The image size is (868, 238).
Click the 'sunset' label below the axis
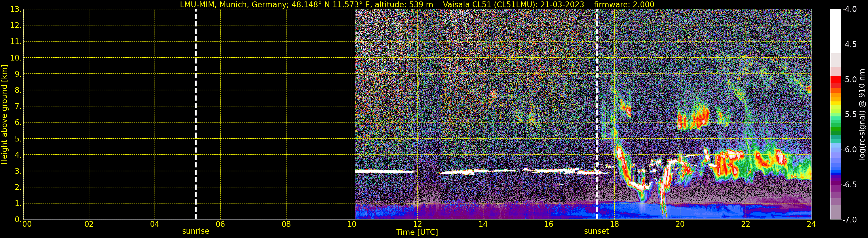click(597, 231)
